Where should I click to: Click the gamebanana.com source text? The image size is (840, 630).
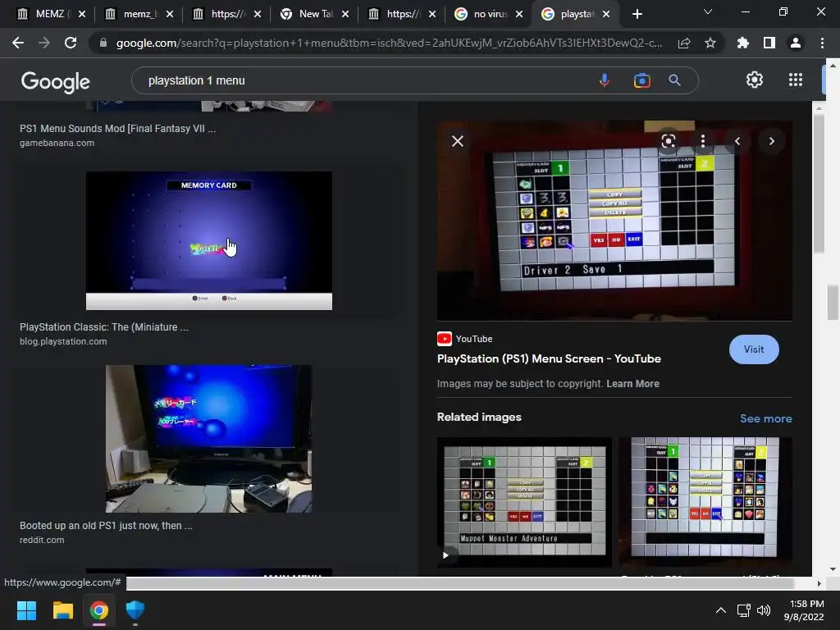57,143
